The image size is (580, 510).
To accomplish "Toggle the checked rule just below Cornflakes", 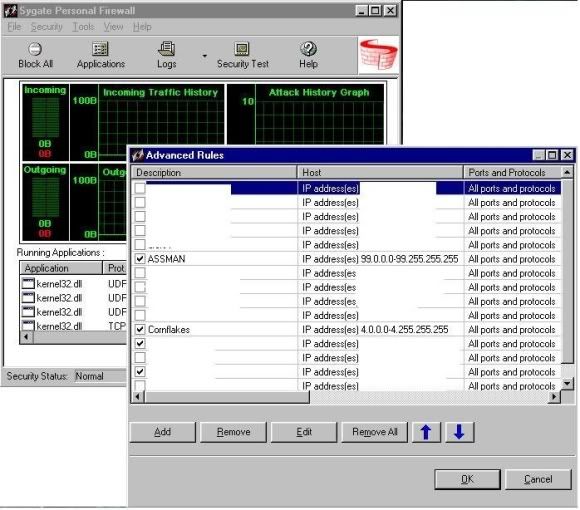I will tap(140, 343).
